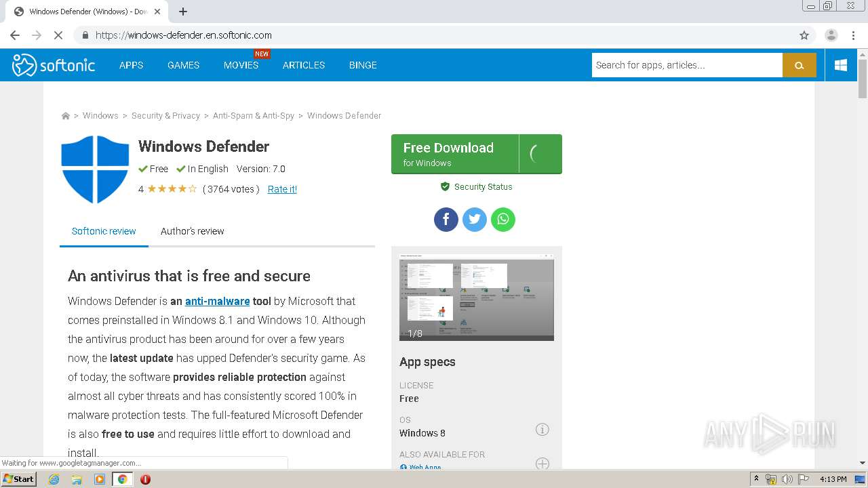
Task: Click the taskbar clock showing 4:13 PM
Action: pyautogui.click(x=833, y=479)
